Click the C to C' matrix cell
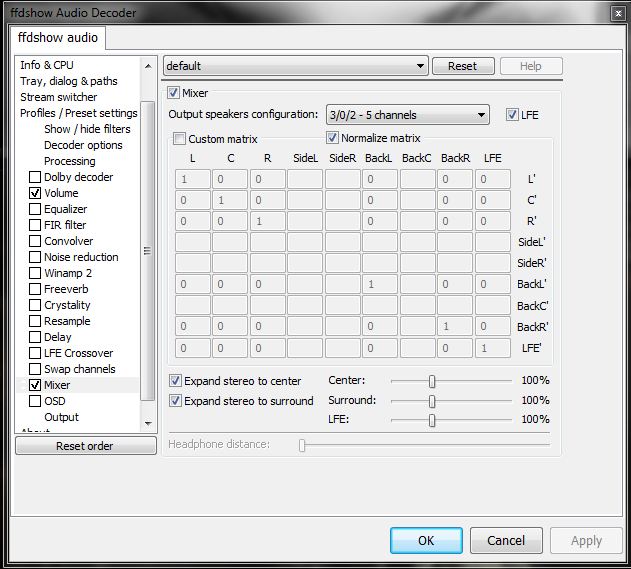 point(230,200)
